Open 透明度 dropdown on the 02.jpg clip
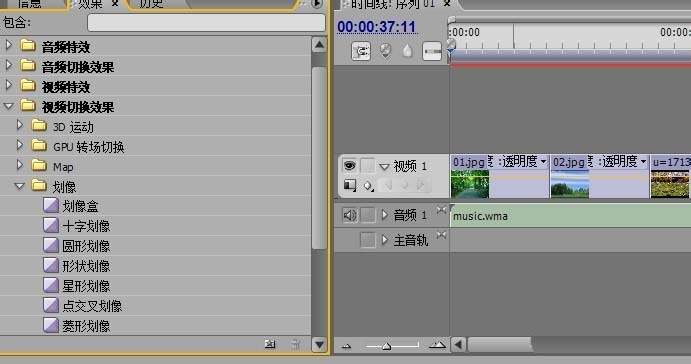 coord(643,162)
